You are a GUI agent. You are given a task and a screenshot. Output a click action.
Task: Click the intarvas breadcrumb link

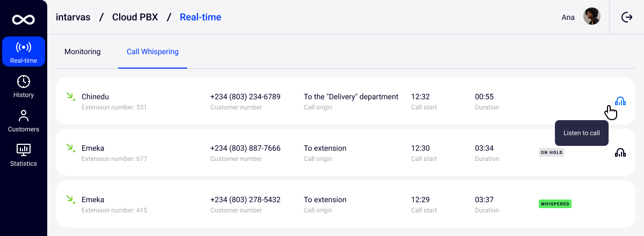click(73, 17)
